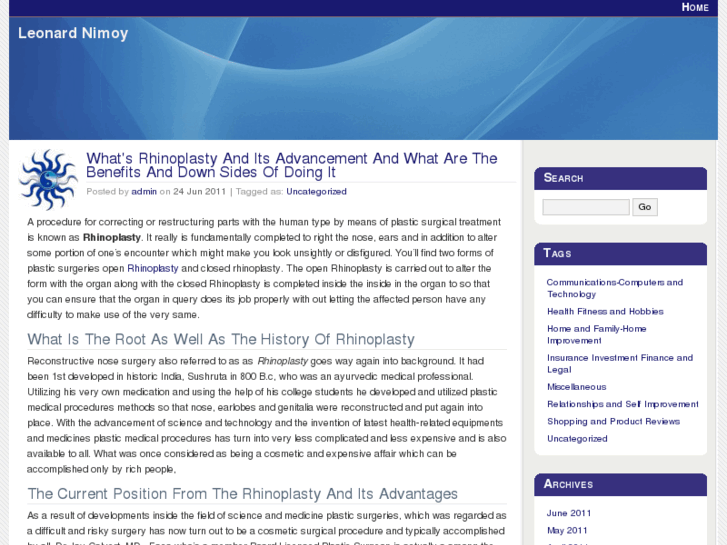Click the Leonard Nimoy site title
727x545 pixels.
73,33
